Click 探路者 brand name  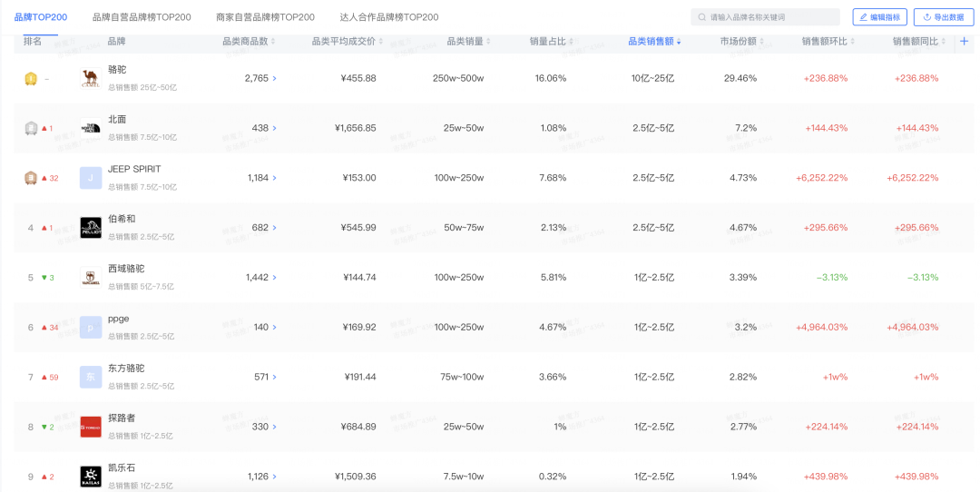point(122,418)
